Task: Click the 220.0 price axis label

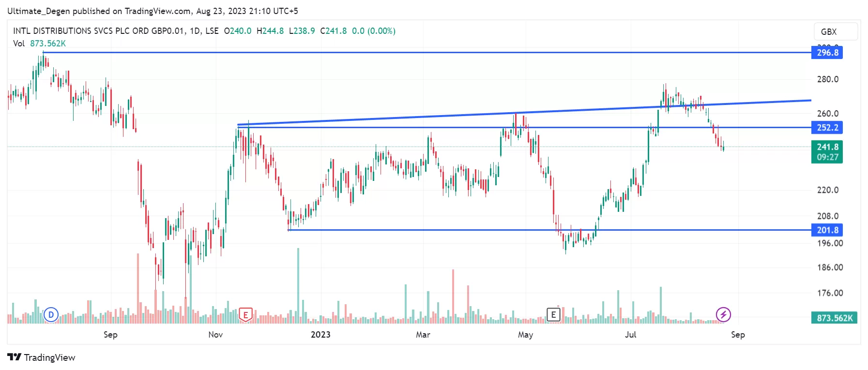Action: tap(828, 190)
